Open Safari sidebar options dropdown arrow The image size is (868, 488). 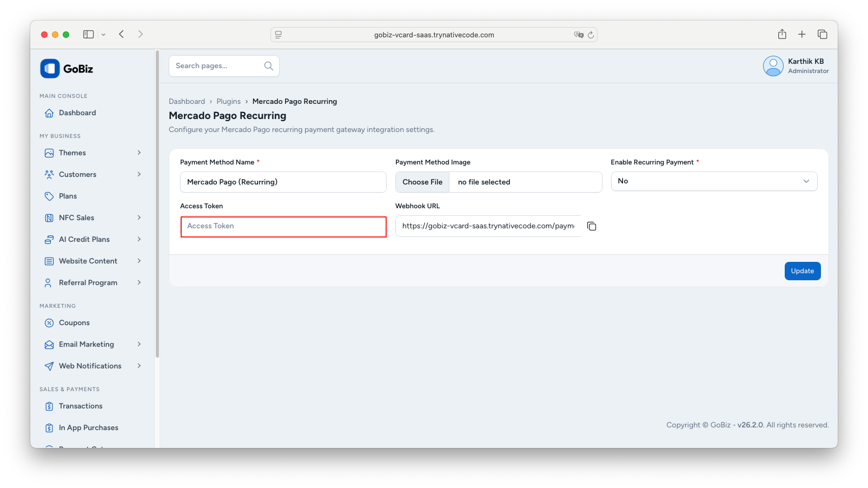103,35
